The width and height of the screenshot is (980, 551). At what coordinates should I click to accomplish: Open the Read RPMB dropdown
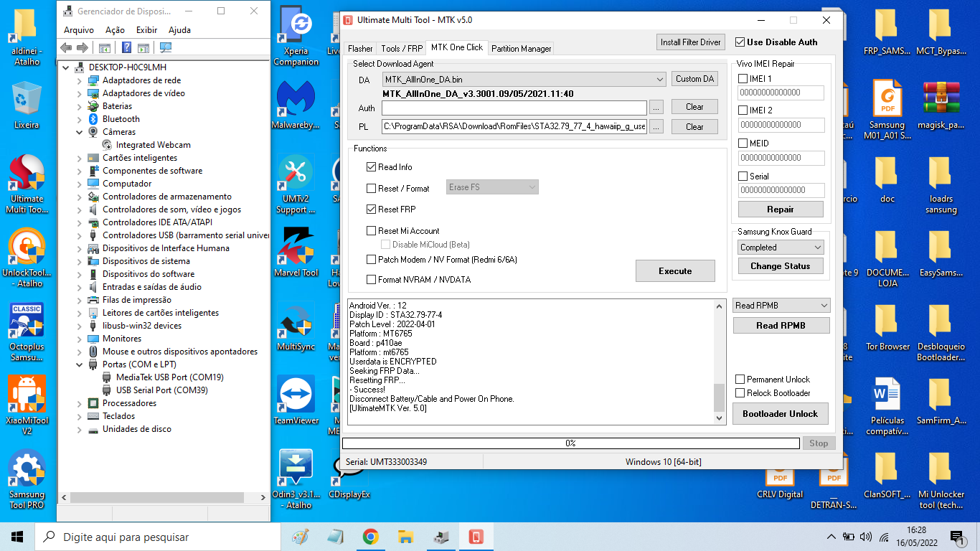click(x=781, y=306)
